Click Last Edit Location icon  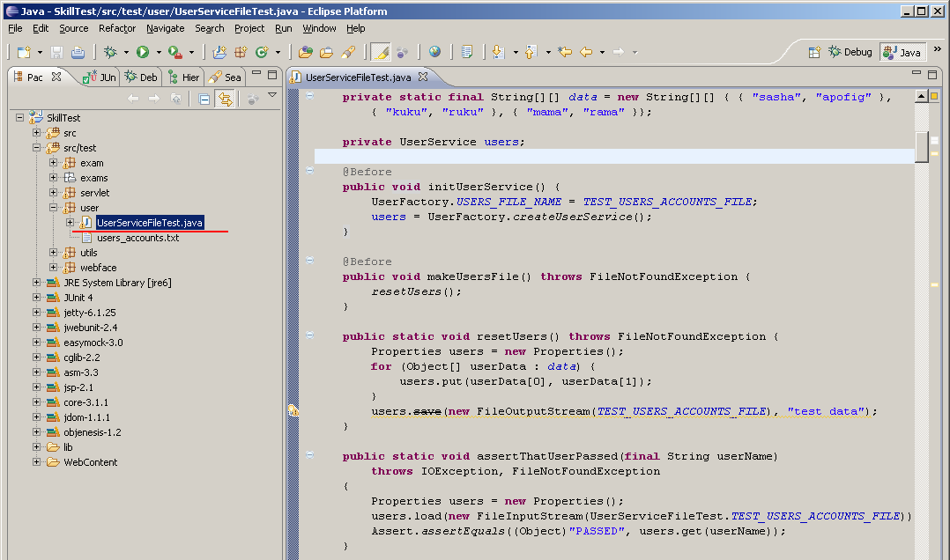point(565,52)
